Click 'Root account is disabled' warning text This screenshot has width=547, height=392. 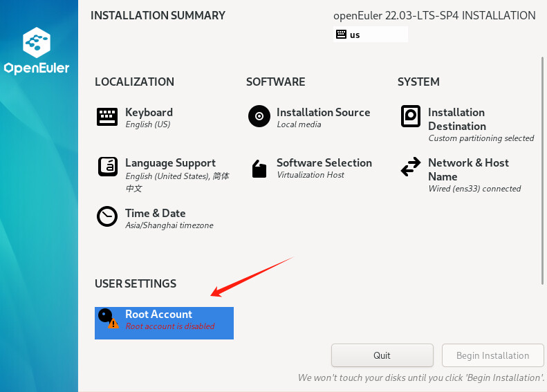click(x=170, y=326)
